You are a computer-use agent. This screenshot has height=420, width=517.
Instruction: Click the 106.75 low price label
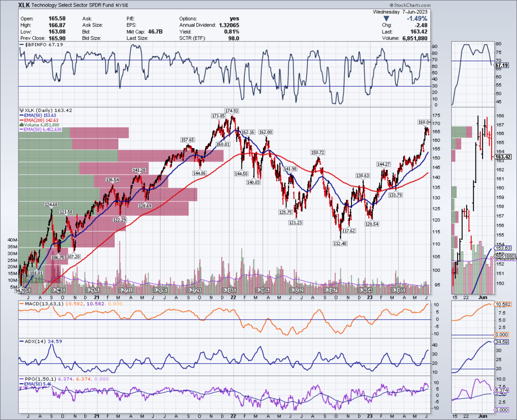tap(58, 257)
